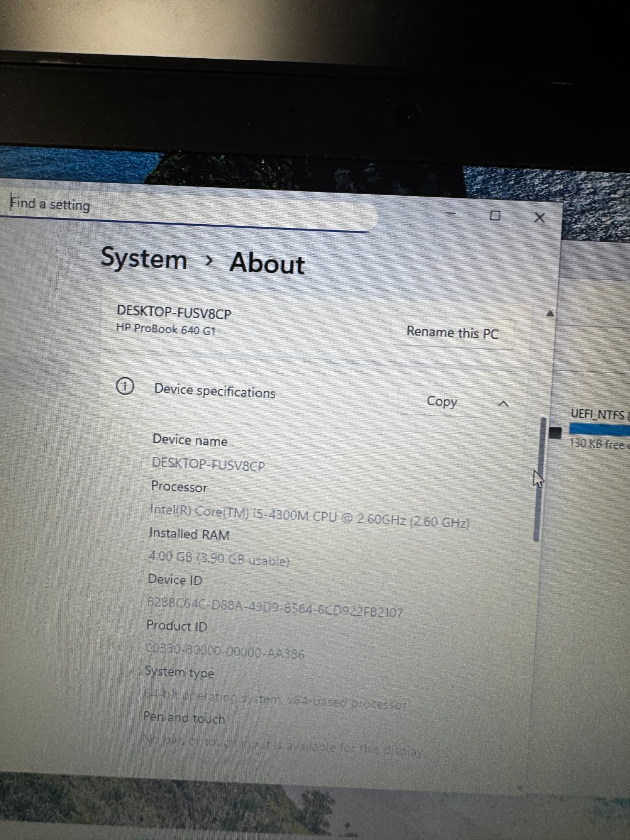630x840 pixels.
Task: Select the HP ProBook 640 G1 model text
Action: tap(166, 329)
